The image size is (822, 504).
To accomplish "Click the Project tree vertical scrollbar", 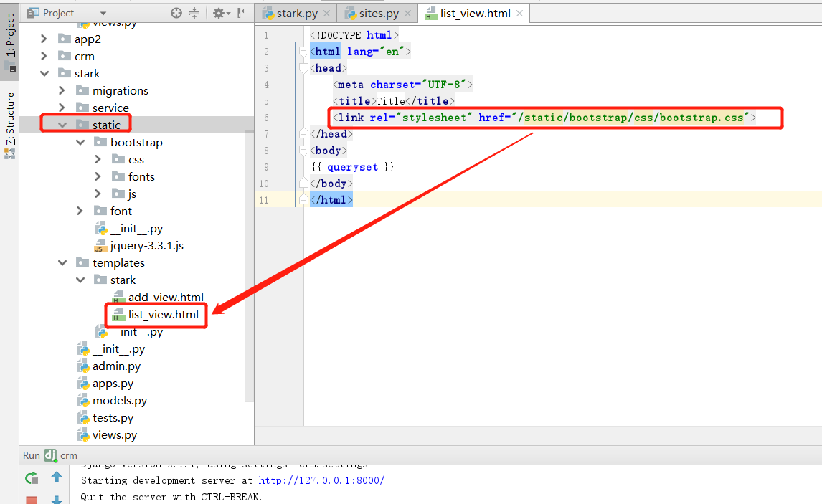I will [249, 266].
